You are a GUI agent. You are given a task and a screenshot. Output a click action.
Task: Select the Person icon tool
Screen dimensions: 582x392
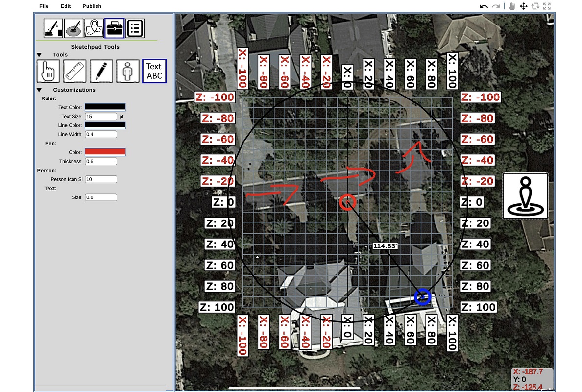(128, 71)
